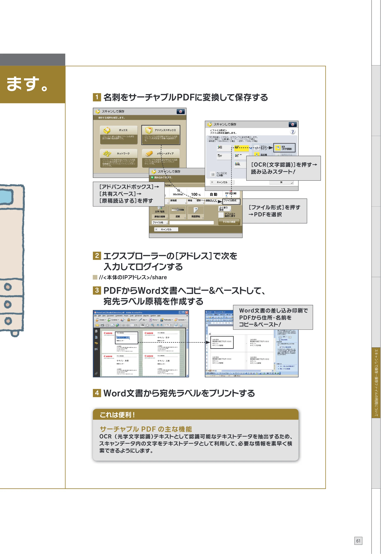Image resolution: width=392 pixels, height=554 pixels.
Task: Click Comment bubble icon in Acrobat toolbar
Action: 176,320
